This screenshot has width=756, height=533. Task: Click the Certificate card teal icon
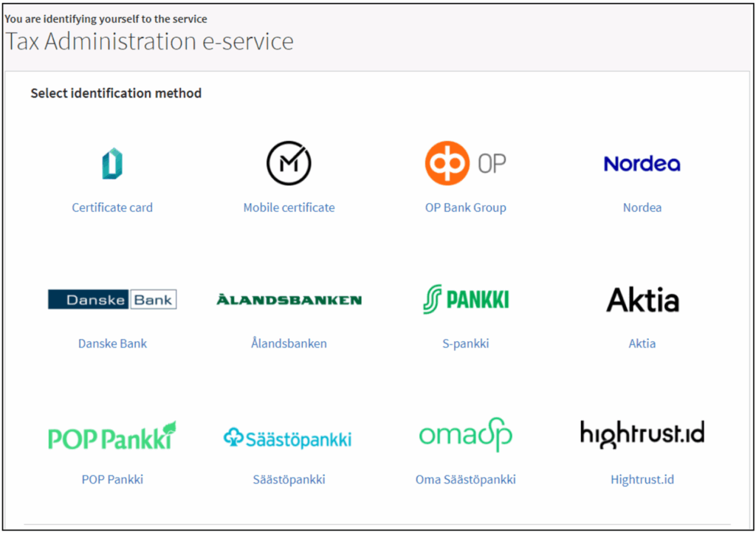(112, 163)
